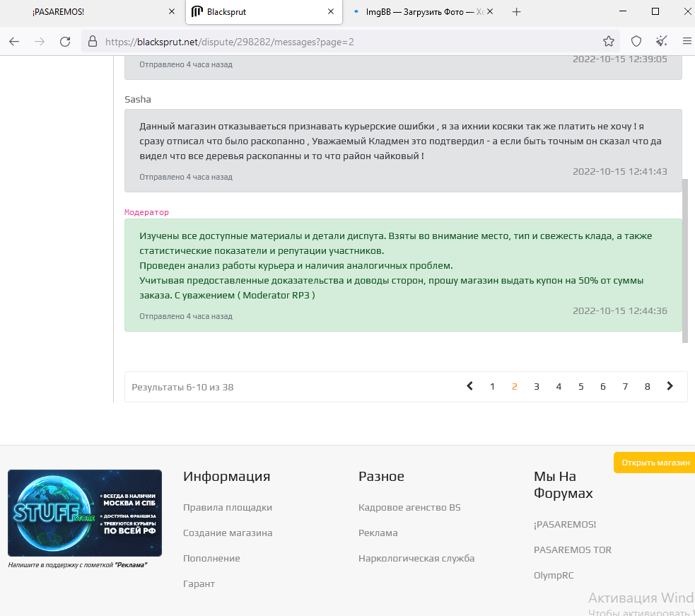This screenshot has width=695, height=616.
Task: Open the ¡PASAREMOS! forum footer link
Action: pos(565,525)
